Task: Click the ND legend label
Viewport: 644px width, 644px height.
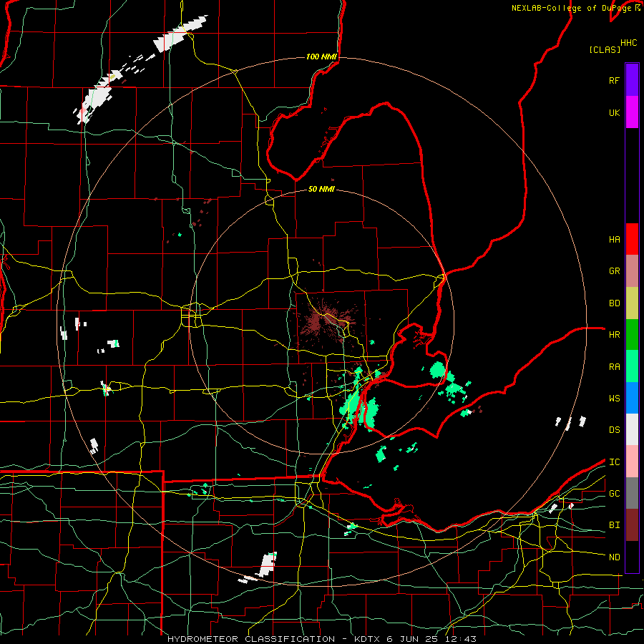Action: click(615, 557)
